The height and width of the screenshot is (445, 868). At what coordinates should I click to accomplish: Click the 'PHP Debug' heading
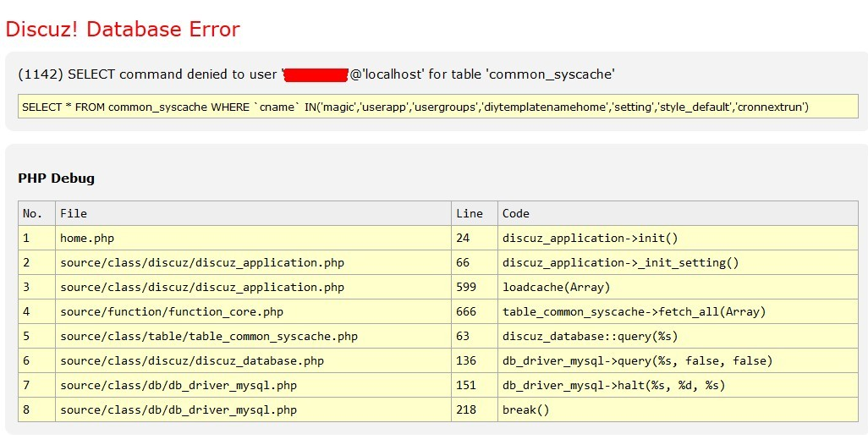[x=56, y=179]
